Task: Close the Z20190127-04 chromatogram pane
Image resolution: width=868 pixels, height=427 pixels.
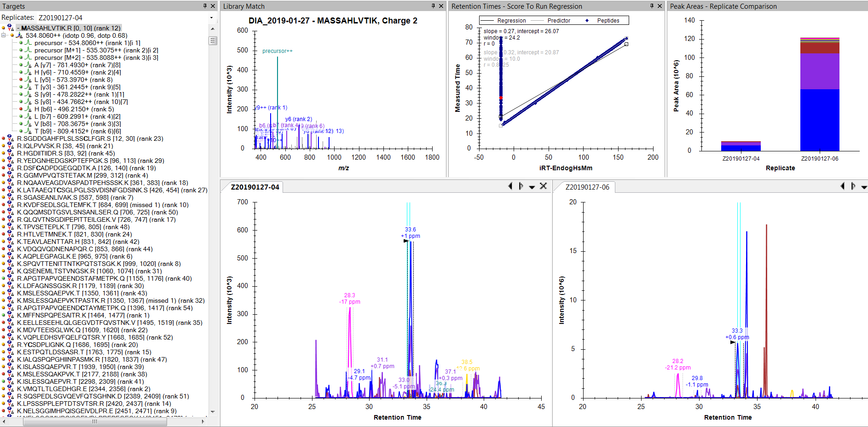Action: (x=543, y=186)
